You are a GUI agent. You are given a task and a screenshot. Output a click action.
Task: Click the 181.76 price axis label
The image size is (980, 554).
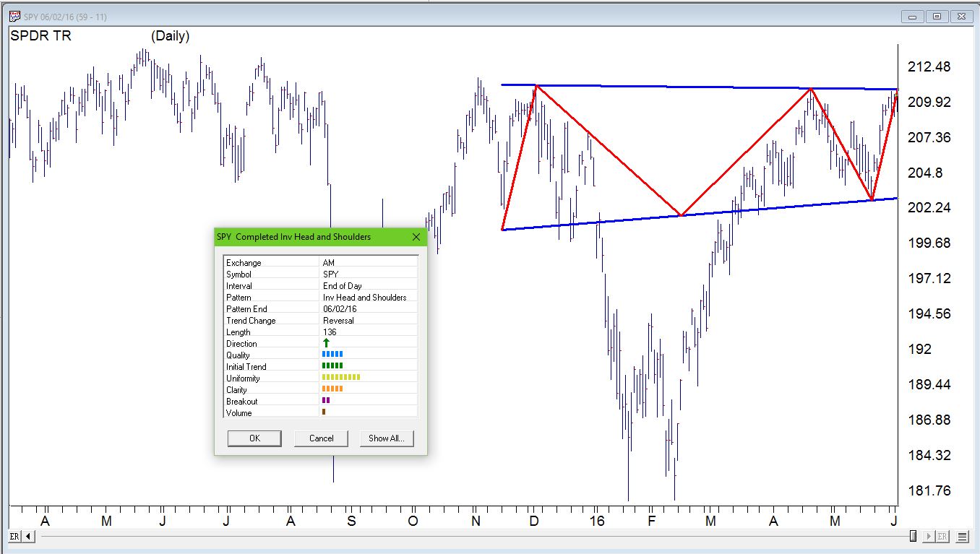click(x=929, y=491)
